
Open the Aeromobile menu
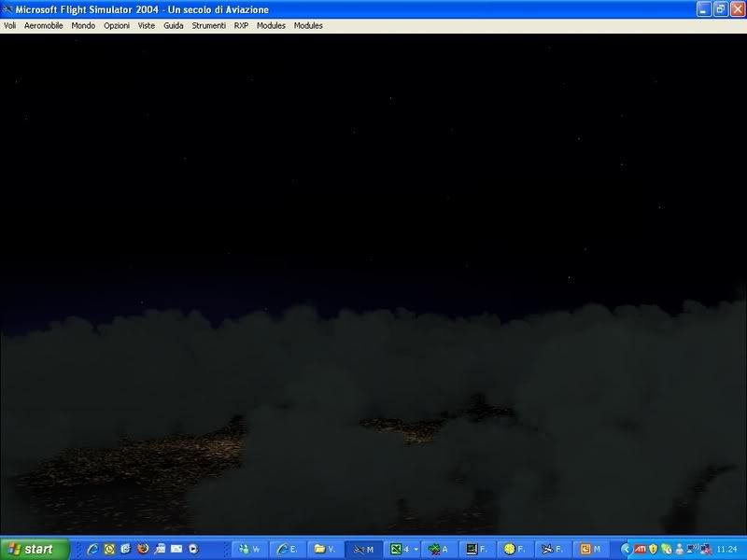click(x=43, y=26)
